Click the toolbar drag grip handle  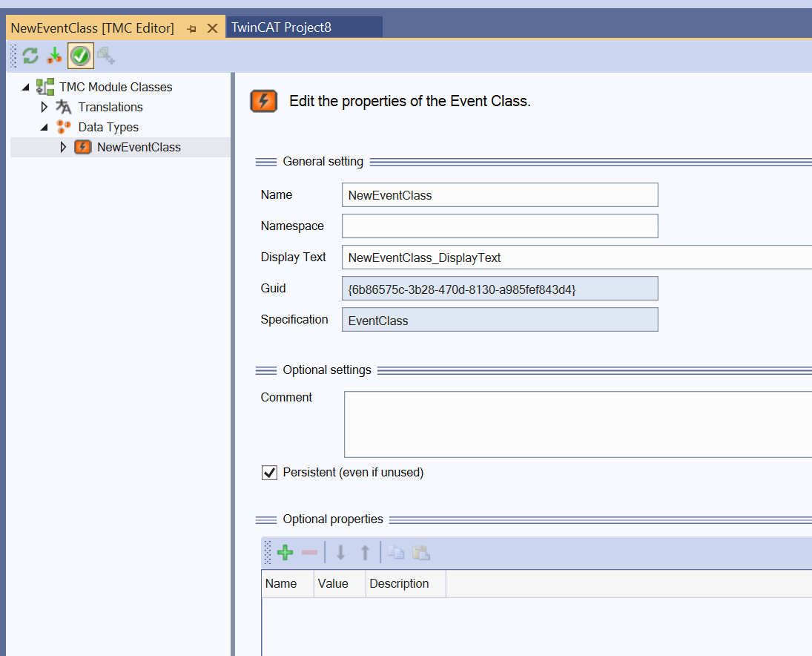13,56
